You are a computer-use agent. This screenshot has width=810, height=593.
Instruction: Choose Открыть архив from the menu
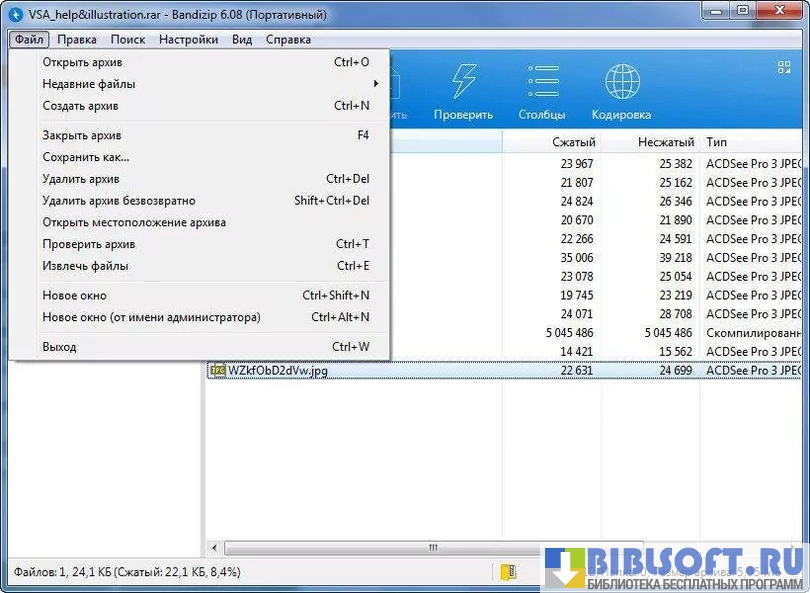click(82, 62)
